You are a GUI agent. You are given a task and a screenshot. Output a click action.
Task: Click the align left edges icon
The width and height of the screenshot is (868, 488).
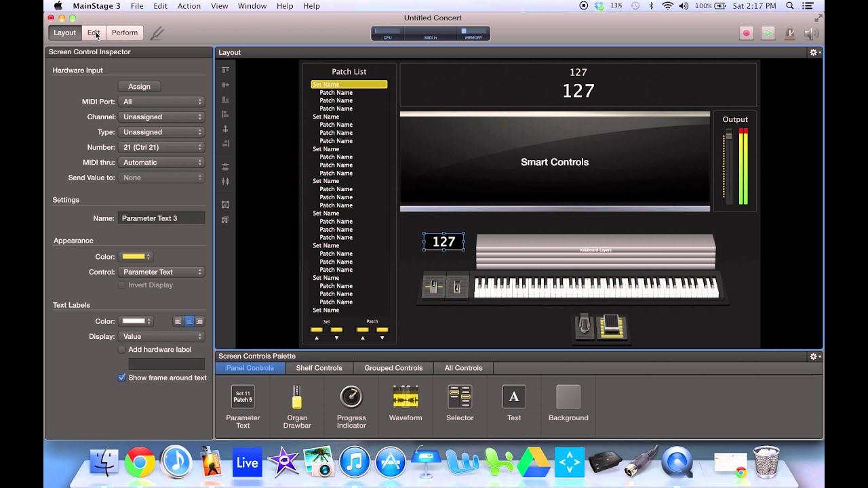pos(226,114)
